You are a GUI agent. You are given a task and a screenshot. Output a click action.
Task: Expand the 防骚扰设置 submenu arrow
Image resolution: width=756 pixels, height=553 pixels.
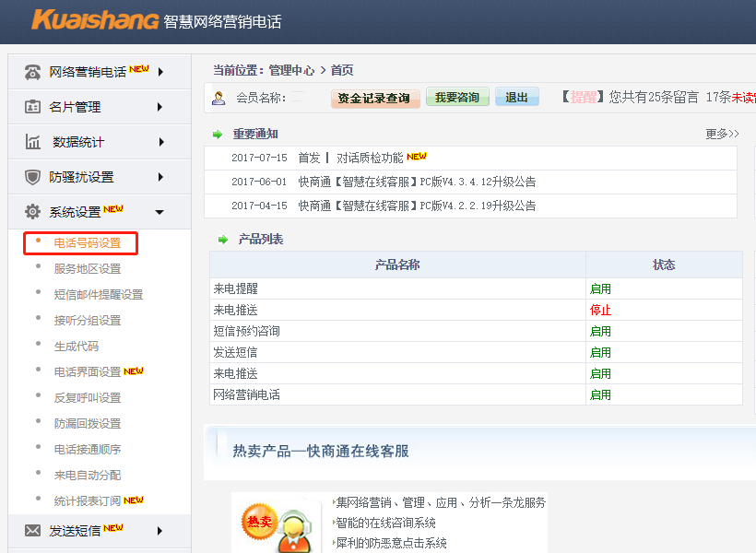160,177
